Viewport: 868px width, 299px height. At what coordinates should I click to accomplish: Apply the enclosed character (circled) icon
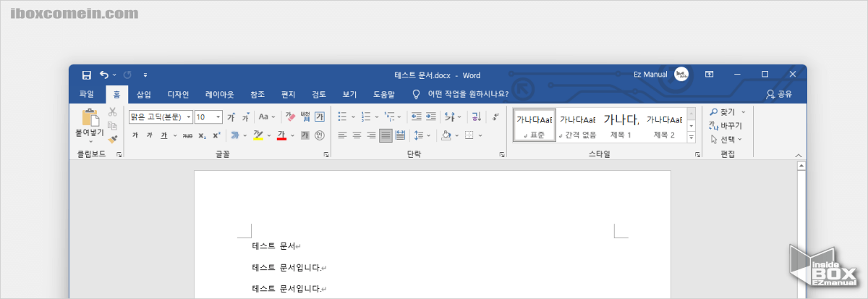[320, 135]
